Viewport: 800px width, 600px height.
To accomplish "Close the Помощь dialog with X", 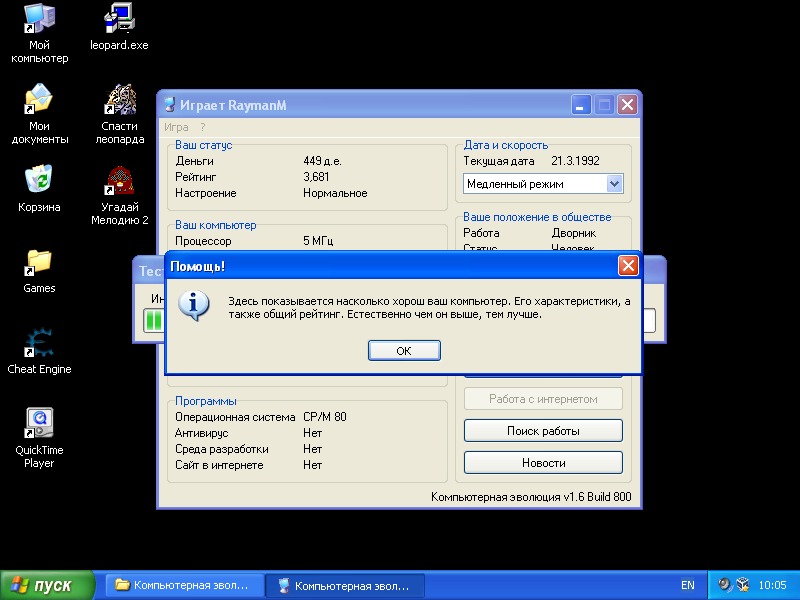I will click(628, 265).
